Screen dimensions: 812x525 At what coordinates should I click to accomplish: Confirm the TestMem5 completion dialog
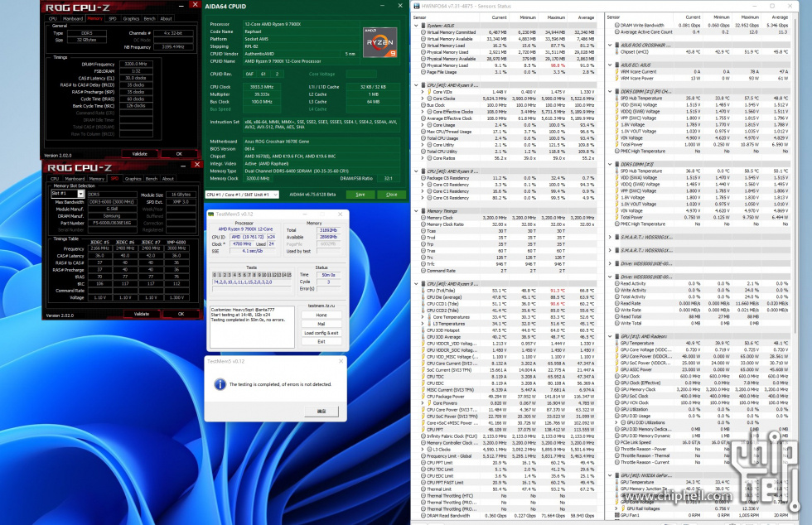click(x=321, y=411)
